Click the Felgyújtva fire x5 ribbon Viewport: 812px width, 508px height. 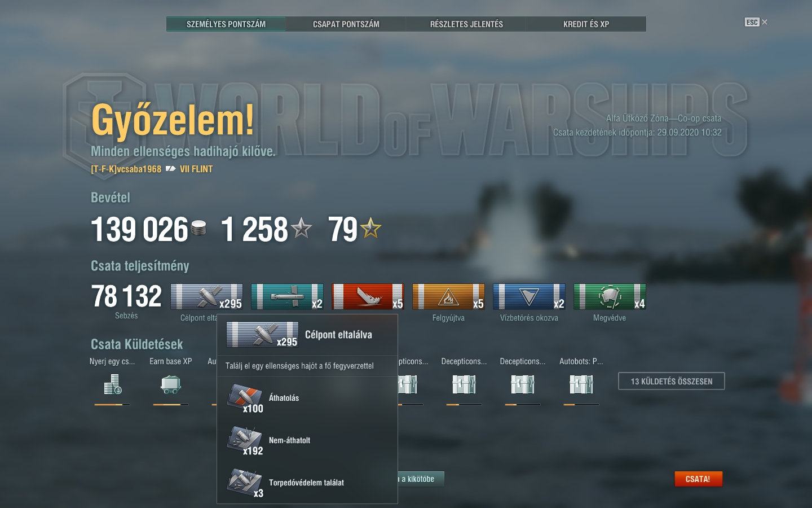point(449,297)
